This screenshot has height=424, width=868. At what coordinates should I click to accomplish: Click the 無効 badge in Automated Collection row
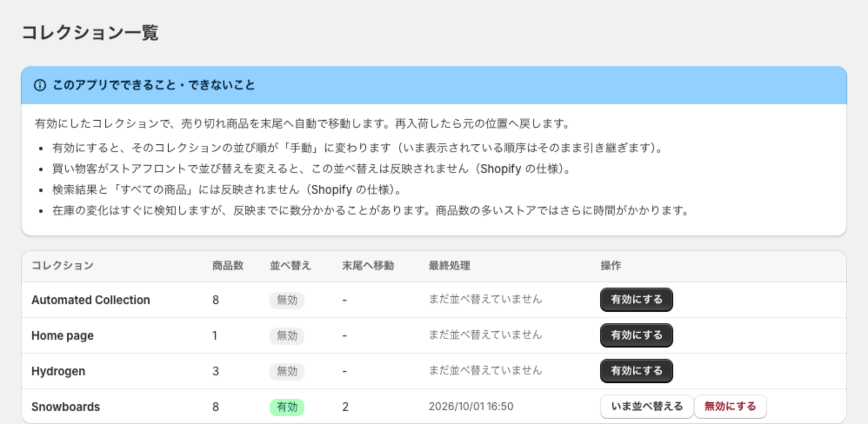click(287, 300)
